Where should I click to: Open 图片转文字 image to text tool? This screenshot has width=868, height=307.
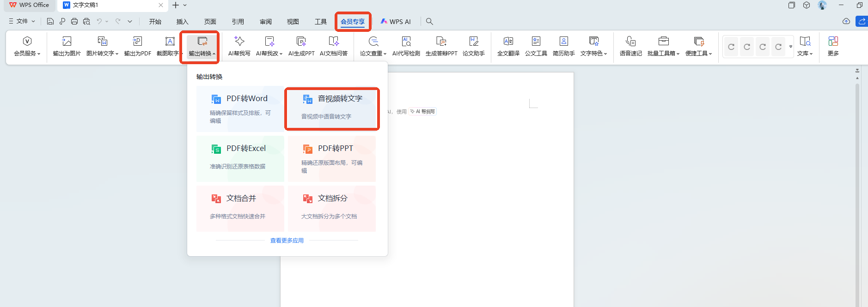click(102, 47)
